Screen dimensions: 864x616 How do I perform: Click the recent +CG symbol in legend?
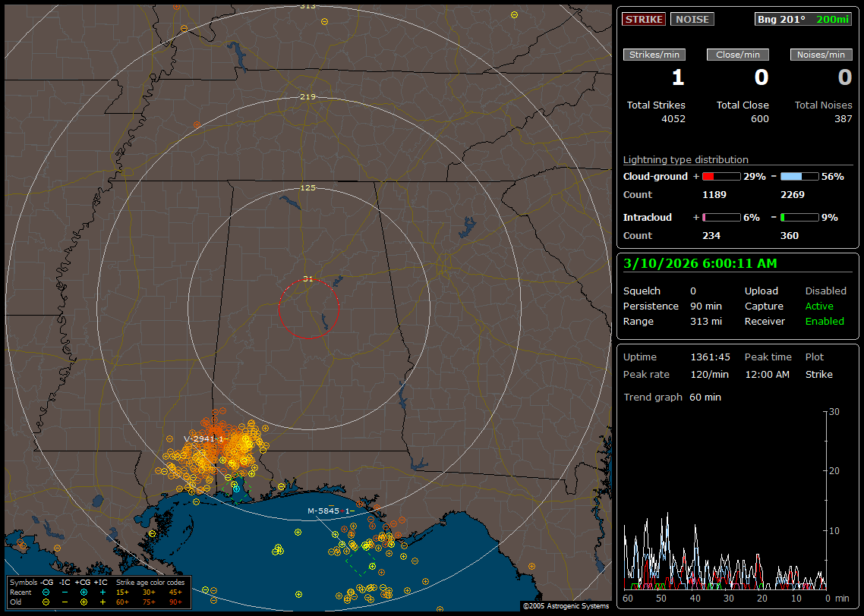point(84,592)
